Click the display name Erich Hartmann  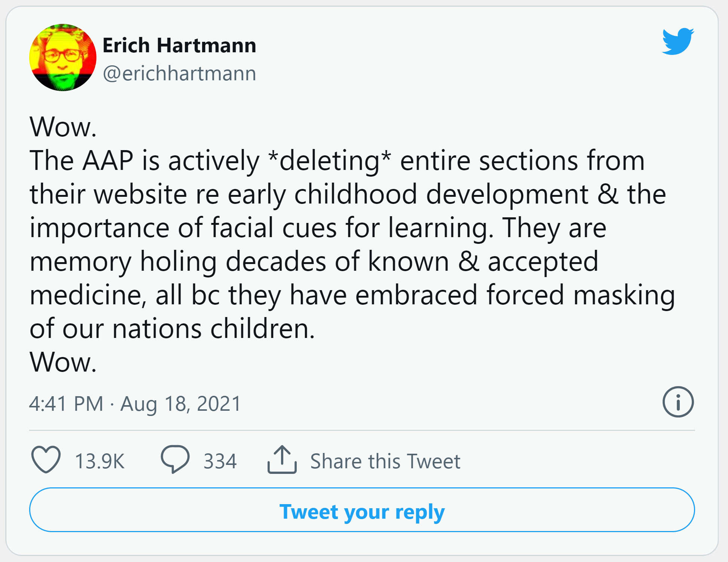pos(179,46)
